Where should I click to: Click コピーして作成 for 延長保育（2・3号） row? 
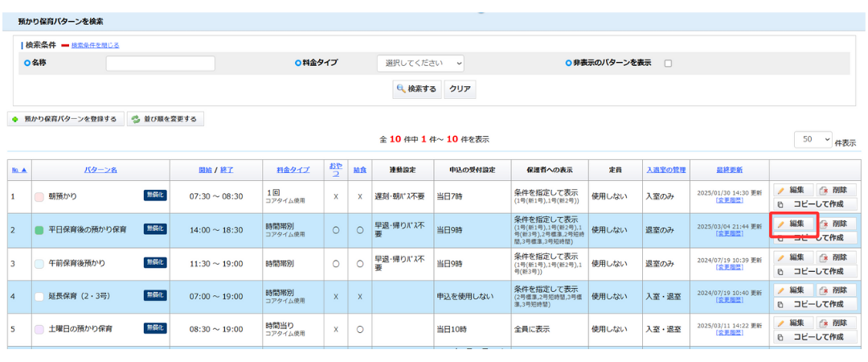coord(815,304)
